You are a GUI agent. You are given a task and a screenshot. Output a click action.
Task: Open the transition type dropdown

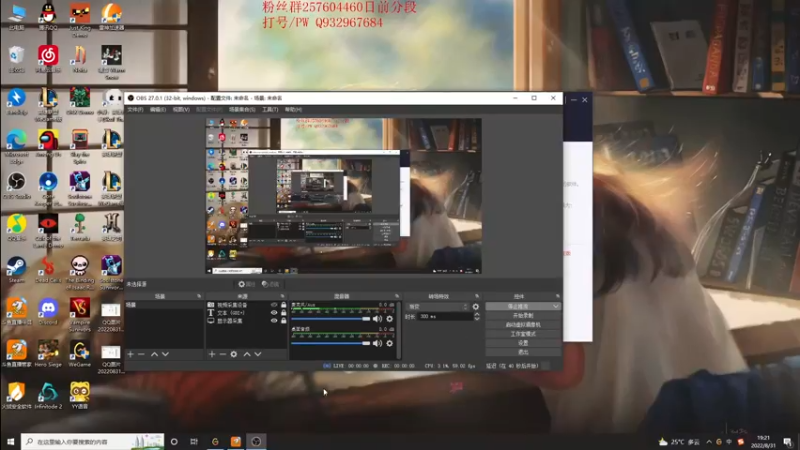point(437,307)
